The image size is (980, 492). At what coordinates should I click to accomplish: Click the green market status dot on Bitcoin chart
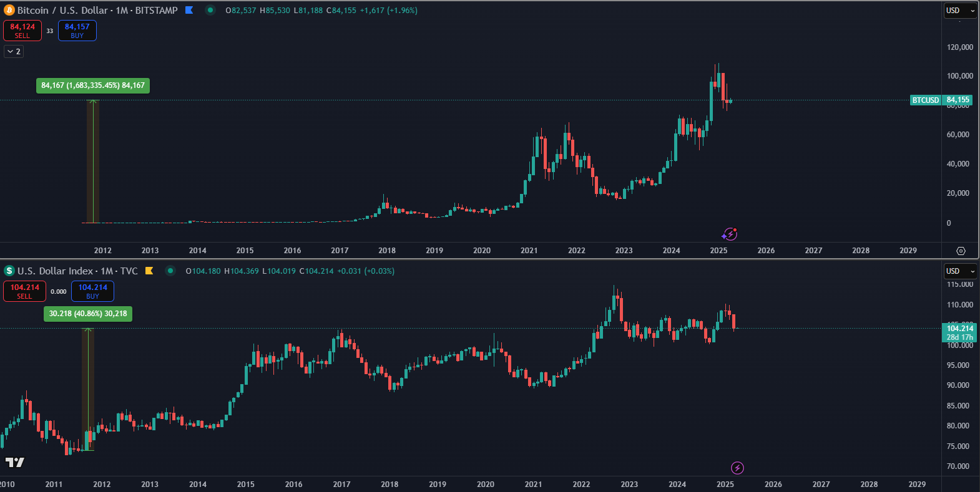coord(210,10)
